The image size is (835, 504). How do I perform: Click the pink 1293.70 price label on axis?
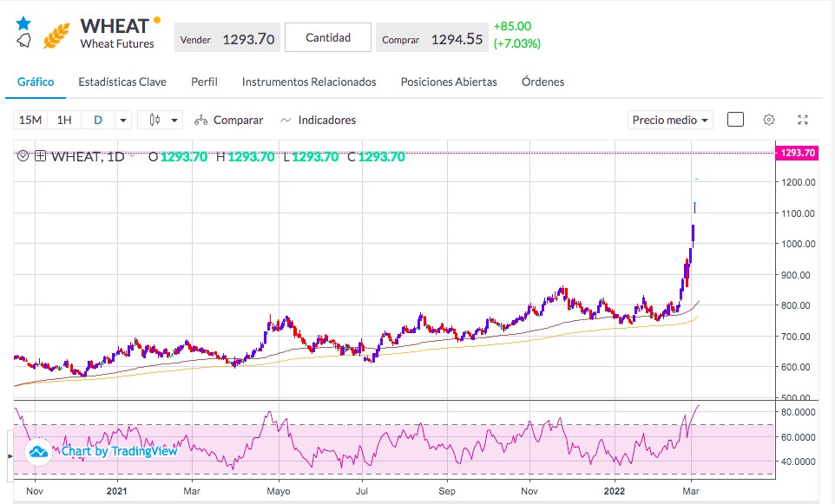(797, 153)
